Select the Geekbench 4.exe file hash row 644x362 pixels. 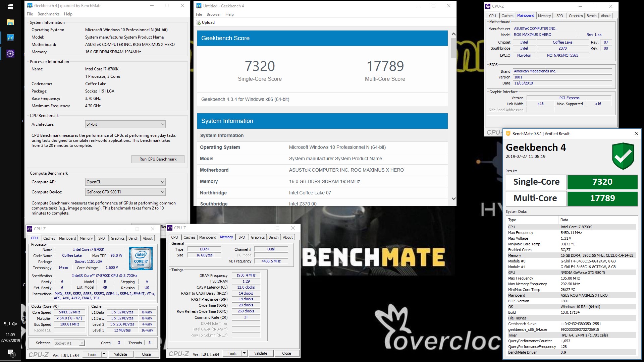pyautogui.click(x=571, y=324)
